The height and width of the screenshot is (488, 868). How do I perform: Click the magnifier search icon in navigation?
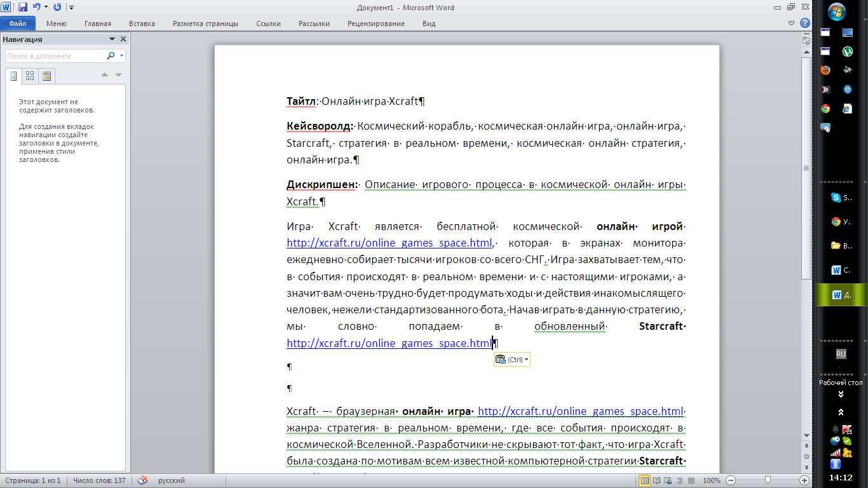[x=111, y=56]
